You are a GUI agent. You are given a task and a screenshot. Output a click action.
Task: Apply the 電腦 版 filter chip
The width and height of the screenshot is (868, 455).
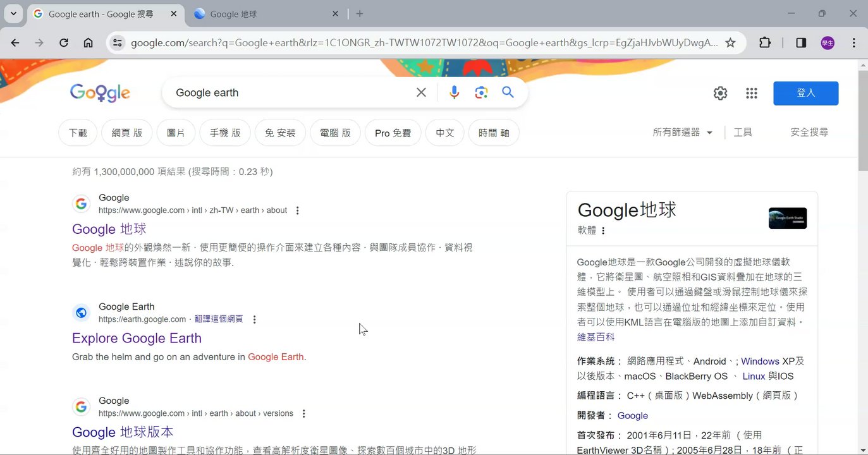point(335,133)
